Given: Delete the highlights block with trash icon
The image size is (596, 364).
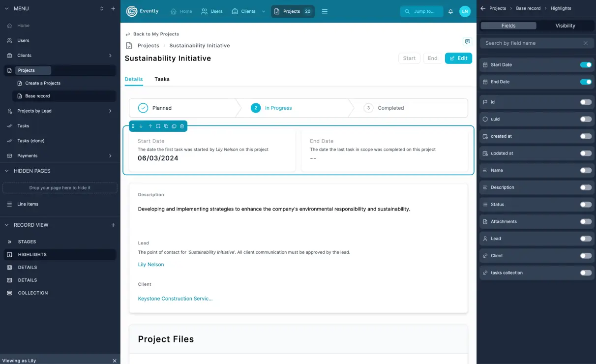Looking at the screenshot, I should pos(182,126).
